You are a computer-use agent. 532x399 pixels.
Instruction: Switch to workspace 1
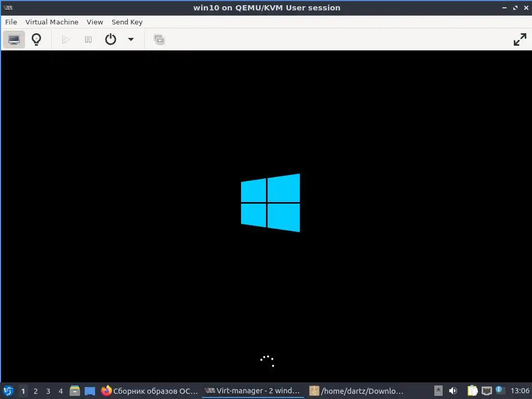coord(23,391)
